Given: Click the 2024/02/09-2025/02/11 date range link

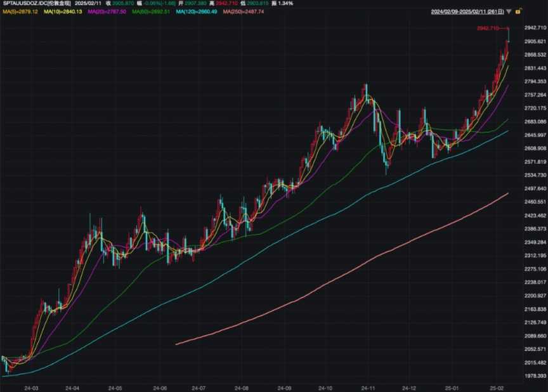Looking at the screenshot, I should coord(467,11).
